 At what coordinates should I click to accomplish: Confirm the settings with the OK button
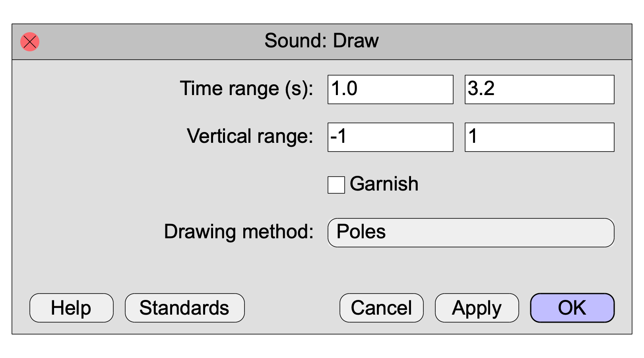click(x=572, y=308)
